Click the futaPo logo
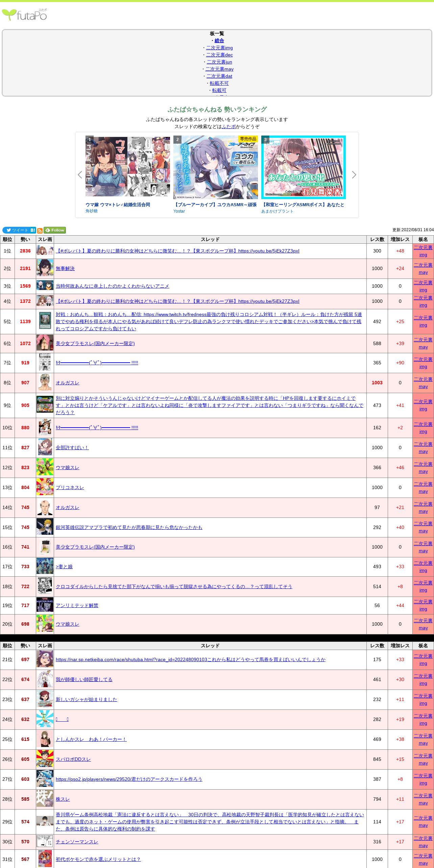 (x=24, y=15)
